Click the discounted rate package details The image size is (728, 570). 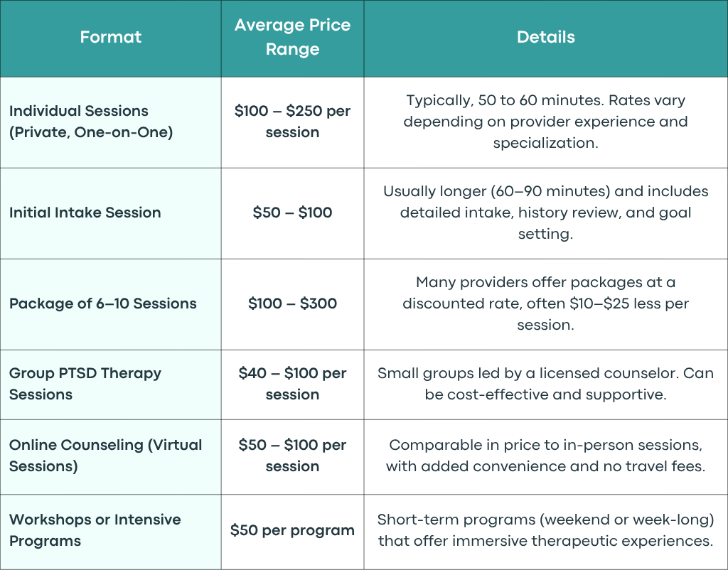point(546,303)
